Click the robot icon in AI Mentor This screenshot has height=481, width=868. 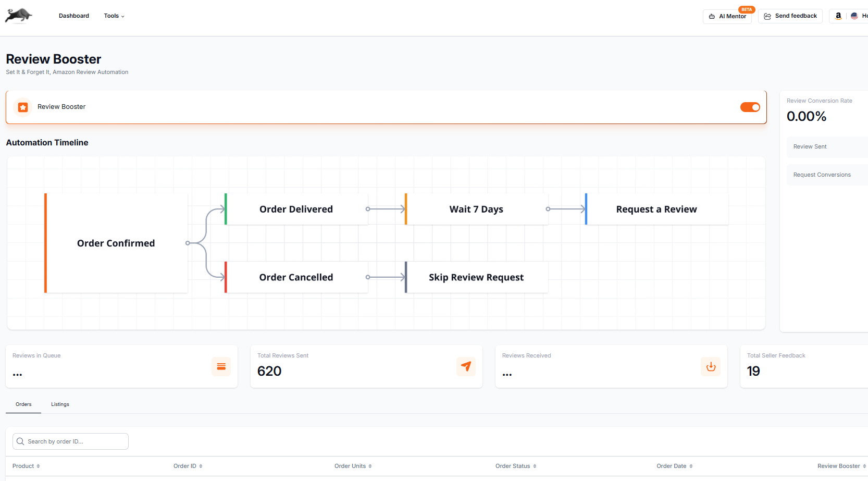point(712,16)
